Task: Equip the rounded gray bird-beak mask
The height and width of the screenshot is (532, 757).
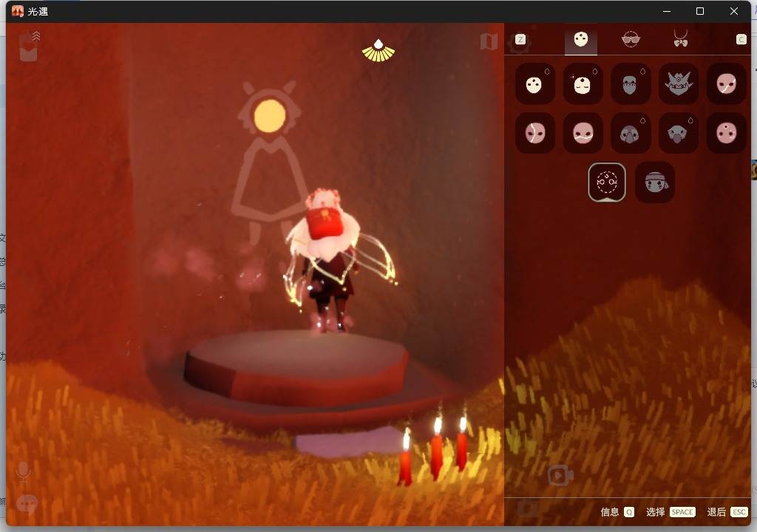Action: coord(631,133)
